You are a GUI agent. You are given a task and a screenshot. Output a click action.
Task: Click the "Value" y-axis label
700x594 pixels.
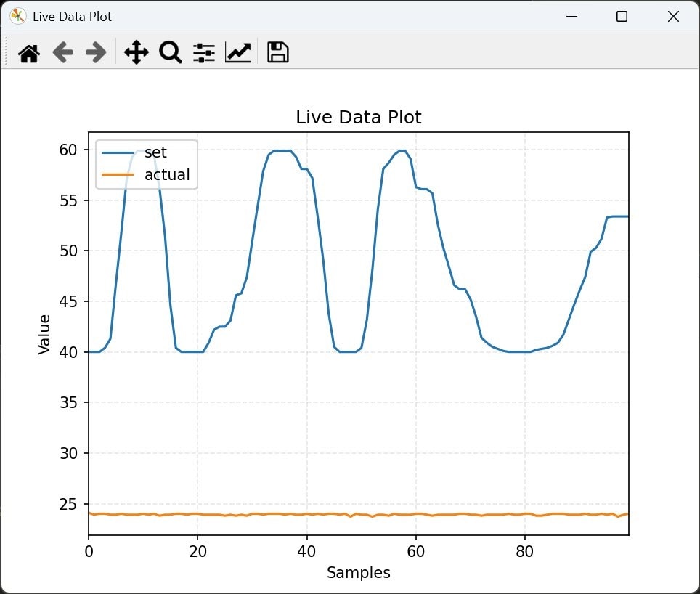coord(44,334)
